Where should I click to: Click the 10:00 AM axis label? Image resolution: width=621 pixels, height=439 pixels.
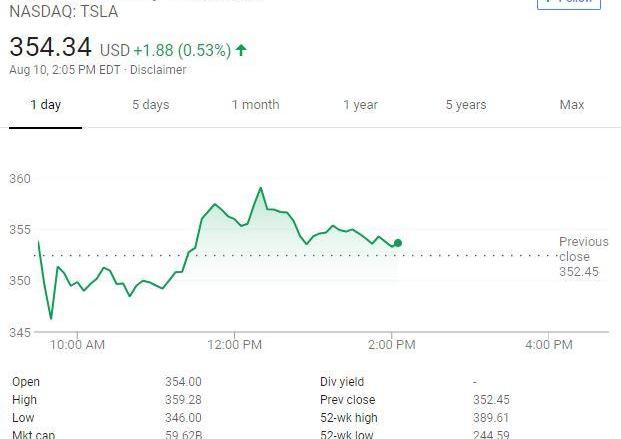pyautogui.click(x=77, y=345)
